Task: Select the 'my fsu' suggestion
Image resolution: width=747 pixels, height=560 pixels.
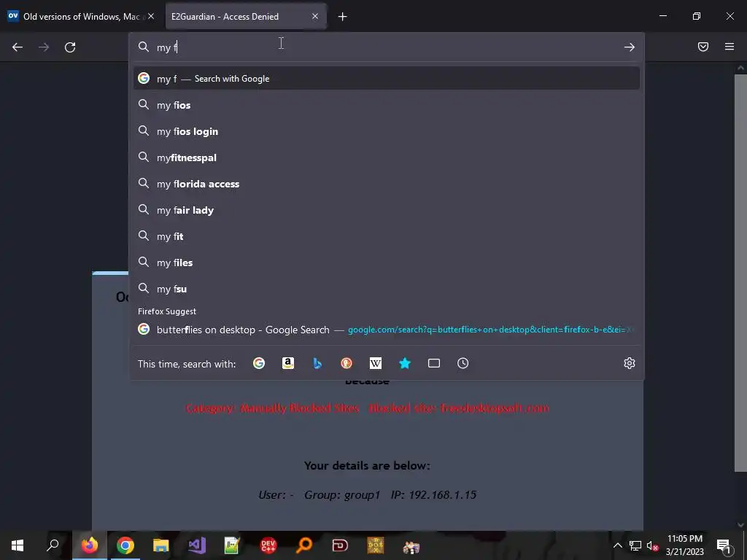Action: click(x=387, y=289)
